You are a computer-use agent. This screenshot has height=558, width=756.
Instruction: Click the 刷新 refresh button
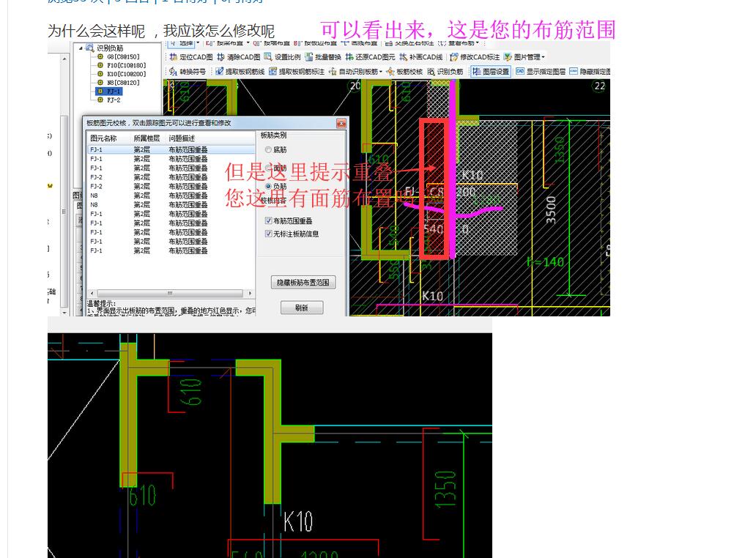[x=302, y=308]
